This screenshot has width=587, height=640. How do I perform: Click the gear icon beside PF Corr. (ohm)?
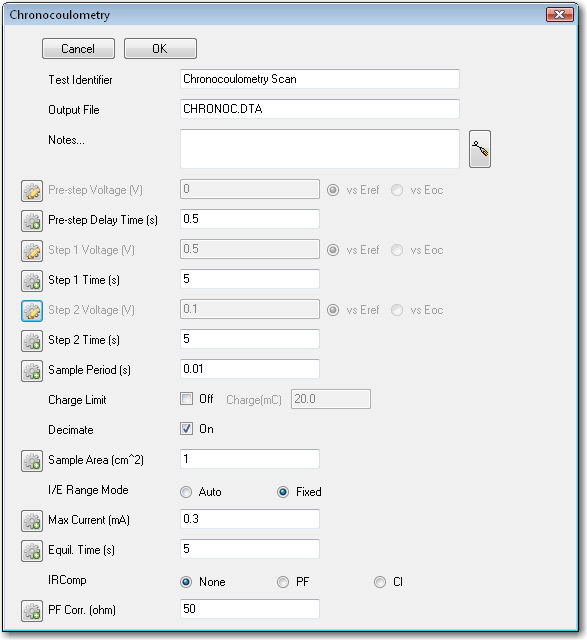(x=32, y=611)
